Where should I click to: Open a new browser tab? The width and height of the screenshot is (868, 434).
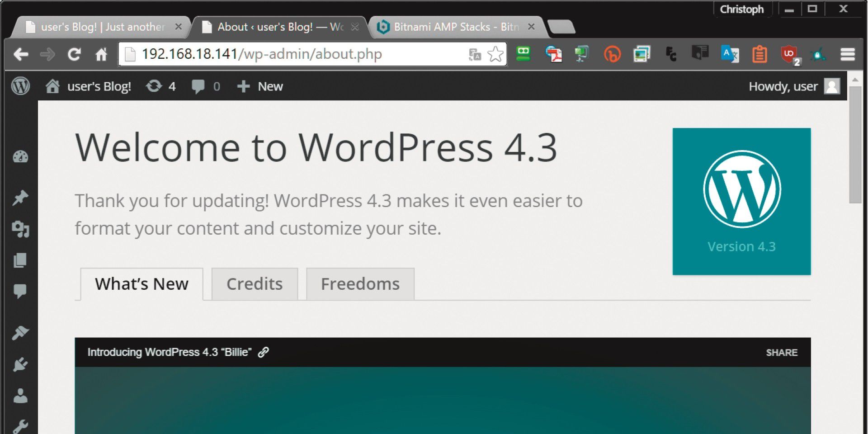coord(561,27)
